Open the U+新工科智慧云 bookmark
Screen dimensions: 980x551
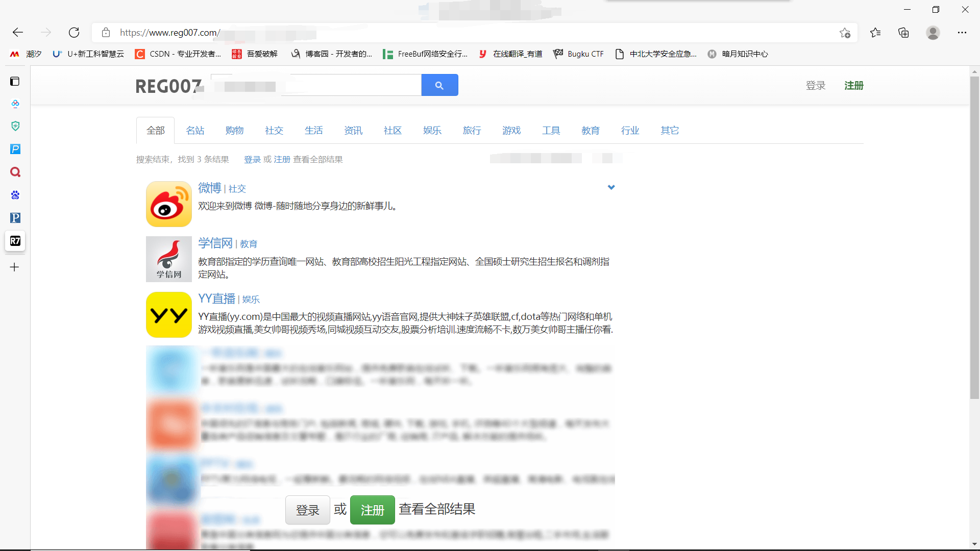88,54
